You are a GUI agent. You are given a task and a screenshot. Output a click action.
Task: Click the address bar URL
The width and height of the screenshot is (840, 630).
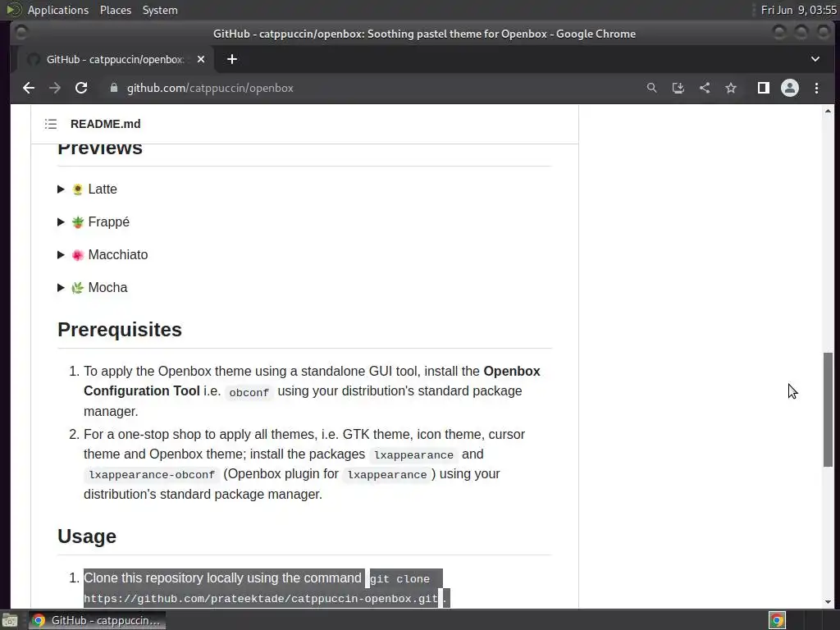pyautogui.click(x=210, y=88)
